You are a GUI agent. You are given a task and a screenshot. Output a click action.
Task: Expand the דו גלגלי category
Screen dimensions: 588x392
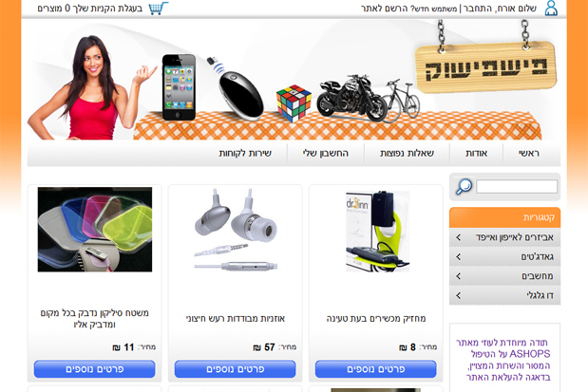tap(504, 296)
